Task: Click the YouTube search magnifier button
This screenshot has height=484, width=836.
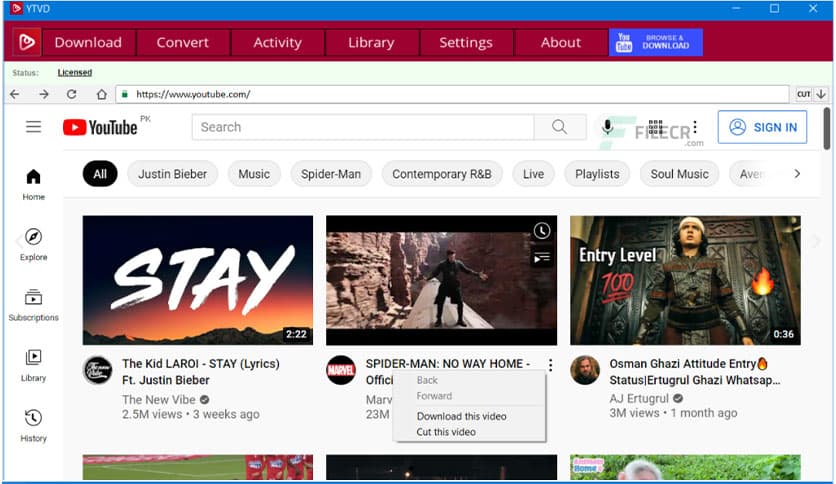Action: (x=559, y=127)
